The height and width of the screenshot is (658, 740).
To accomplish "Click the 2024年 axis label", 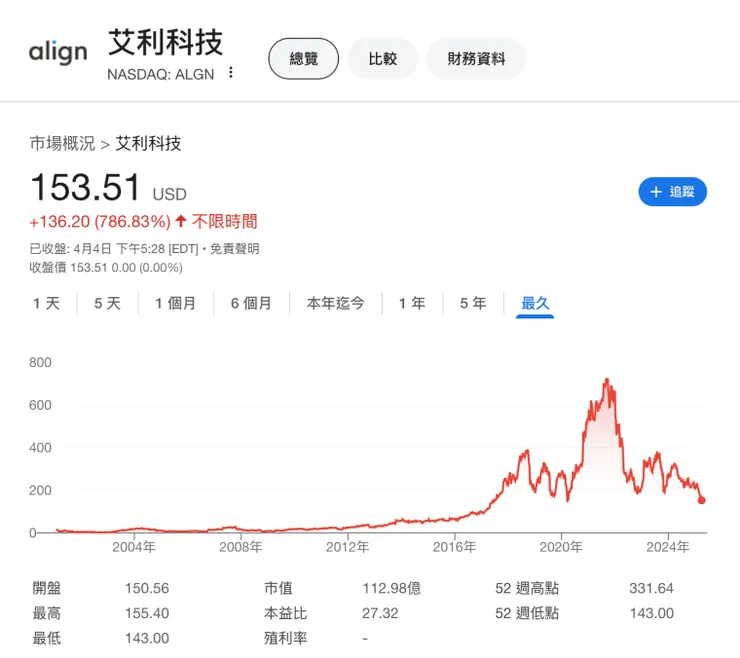I will point(668,547).
